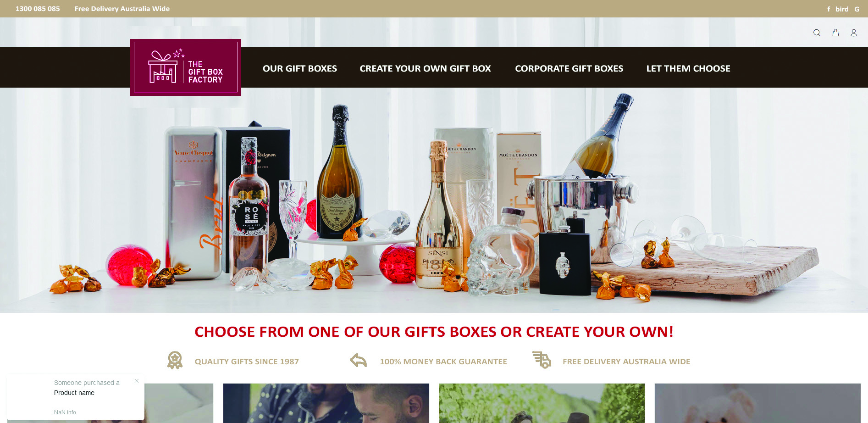This screenshot has height=423, width=868.
Task: Click the 'Product name' popup link
Action: [x=74, y=393]
